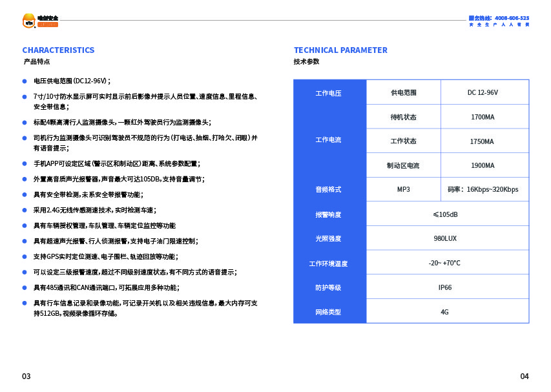Click the bullet before 具有485通讯和CAN通讯端口
This screenshot has width=551, height=392.
25,287
